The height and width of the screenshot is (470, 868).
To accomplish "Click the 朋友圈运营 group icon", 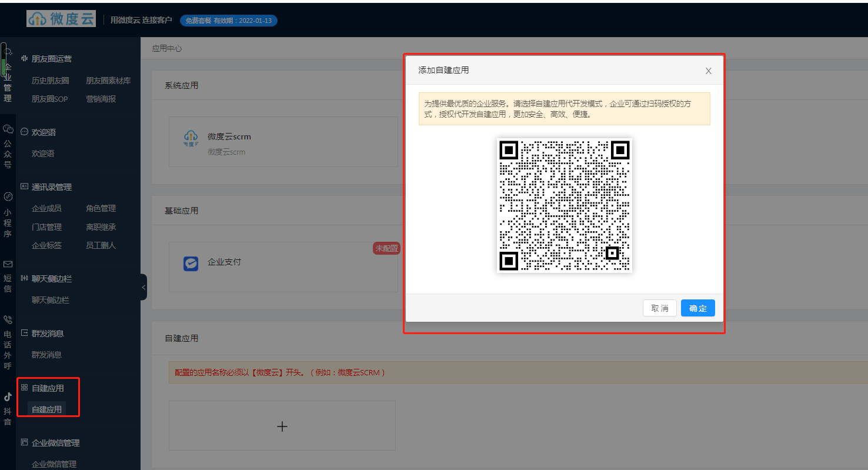I will (24, 59).
